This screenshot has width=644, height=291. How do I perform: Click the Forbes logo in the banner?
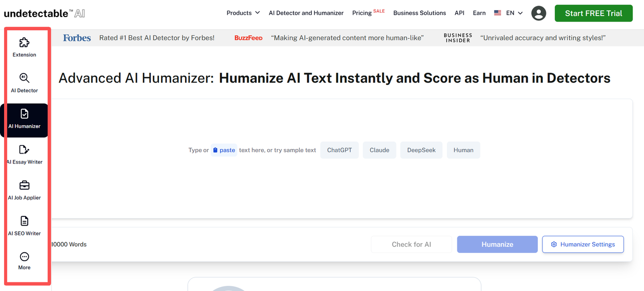77,38
